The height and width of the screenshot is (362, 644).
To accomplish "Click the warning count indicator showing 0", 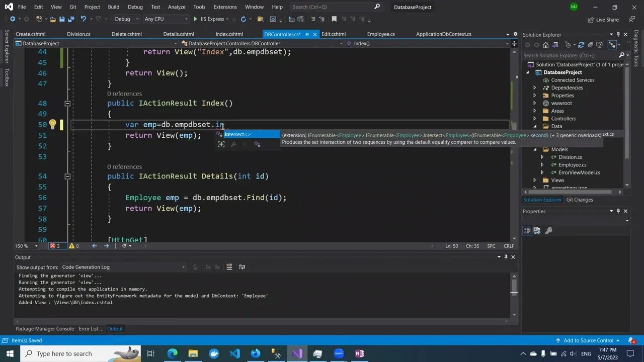I will click(x=73, y=246).
